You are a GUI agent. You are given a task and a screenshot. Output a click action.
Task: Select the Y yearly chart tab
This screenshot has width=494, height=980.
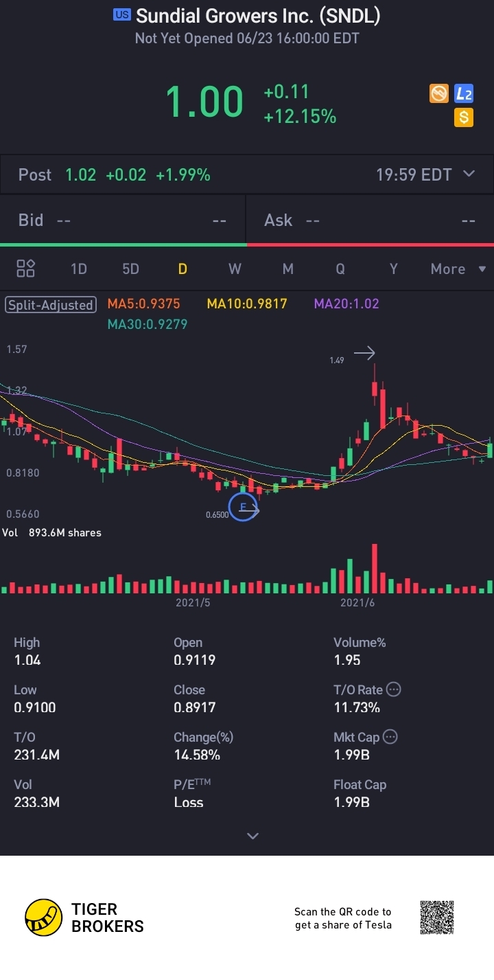pos(393,269)
